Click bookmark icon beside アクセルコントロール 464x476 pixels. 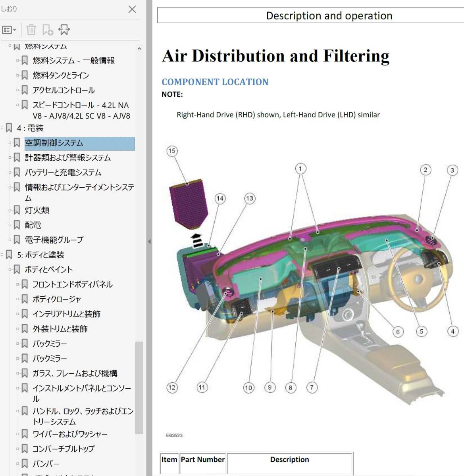point(25,90)
